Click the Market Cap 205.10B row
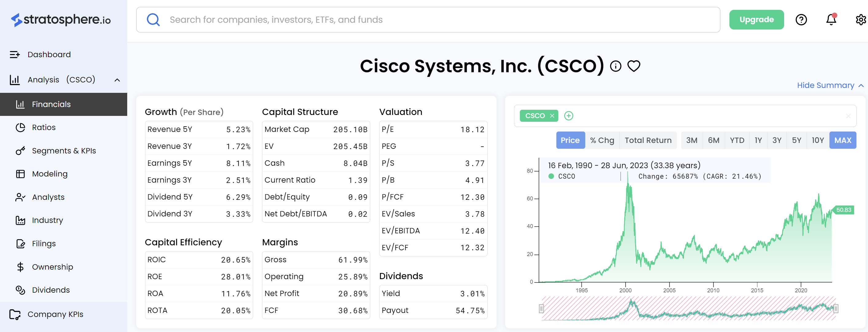The width and height of the screenshot is (868, 332). tap(316, 129)
